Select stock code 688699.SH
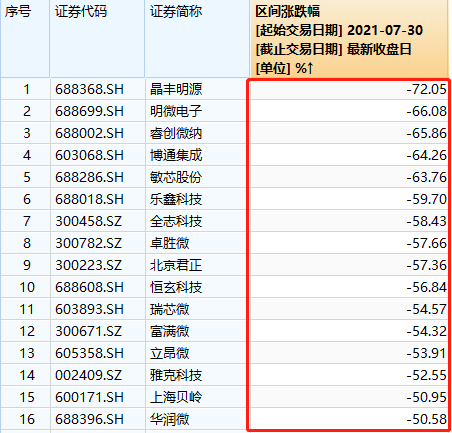Image resolution: width=452 pixels, height=433 pixels. click(89, 111)
